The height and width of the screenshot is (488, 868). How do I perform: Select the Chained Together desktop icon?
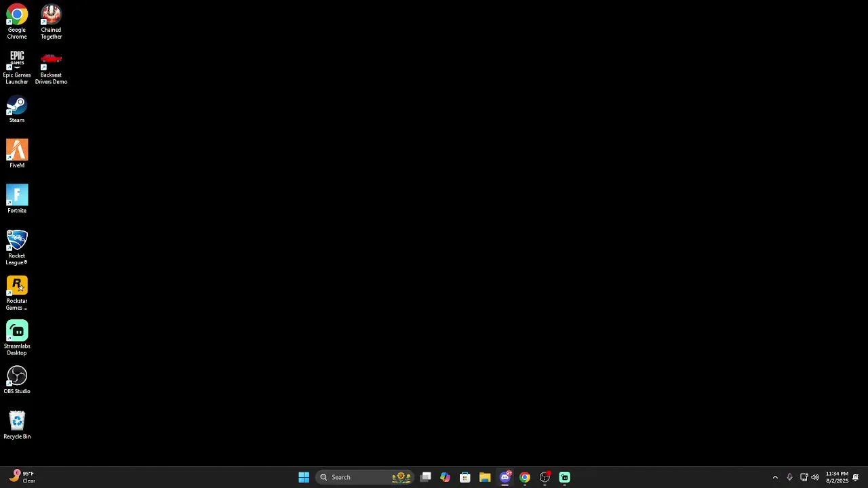click(x=51, y=22)
